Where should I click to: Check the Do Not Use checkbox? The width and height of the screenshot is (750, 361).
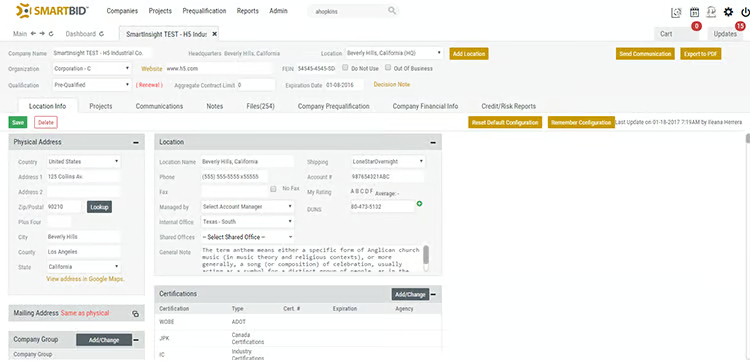click(x=345, y=68)
